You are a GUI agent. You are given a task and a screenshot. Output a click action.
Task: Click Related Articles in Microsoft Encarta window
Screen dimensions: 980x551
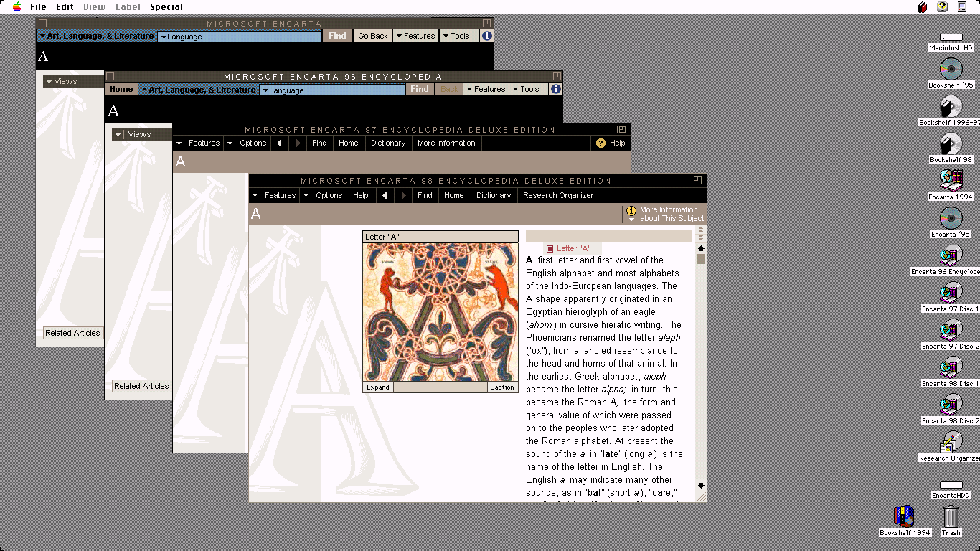coord(72,333)
